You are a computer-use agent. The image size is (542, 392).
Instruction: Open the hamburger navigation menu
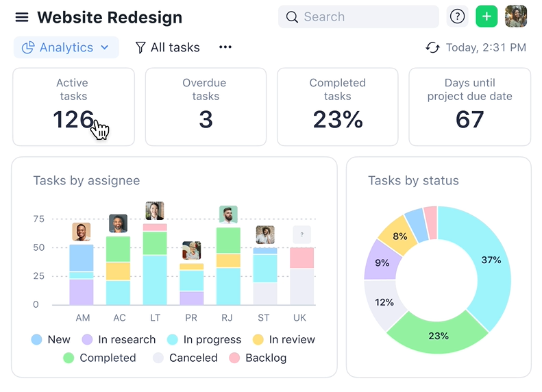coord(22,17)
